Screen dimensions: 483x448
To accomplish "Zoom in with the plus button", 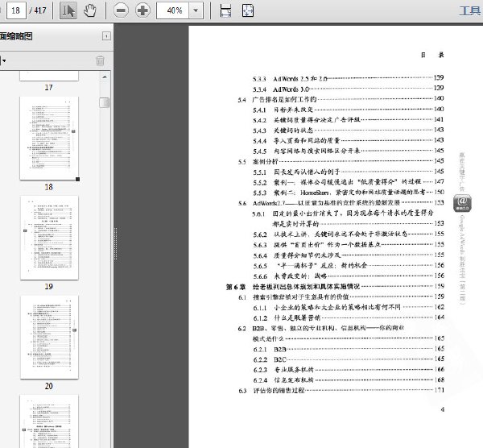I will tap(142, 10).
